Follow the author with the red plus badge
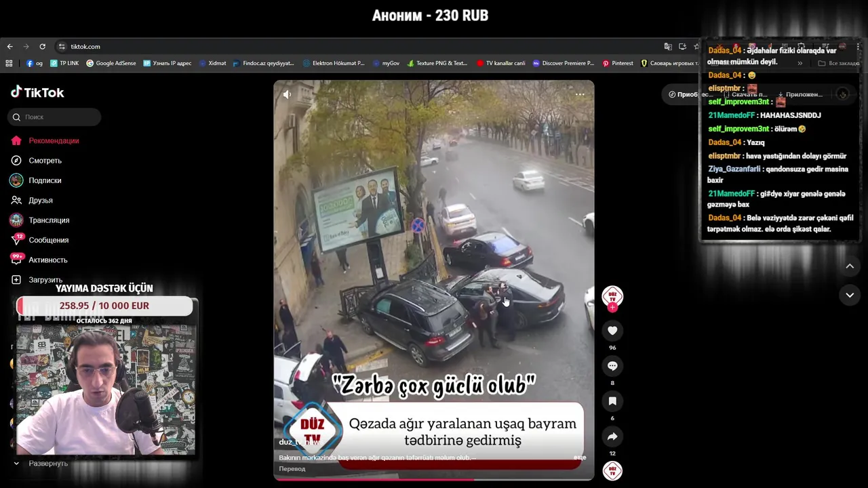Screen dimensions: 868x488 click(612, 307)
